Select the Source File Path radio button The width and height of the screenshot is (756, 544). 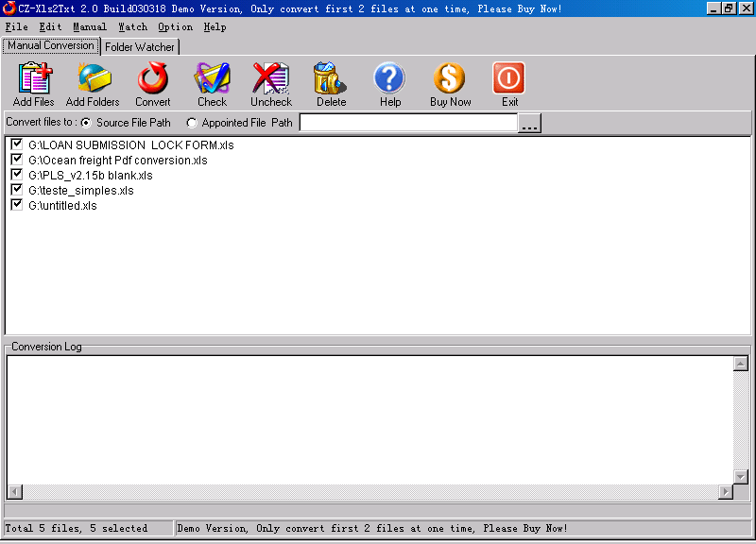coord(86,124)
